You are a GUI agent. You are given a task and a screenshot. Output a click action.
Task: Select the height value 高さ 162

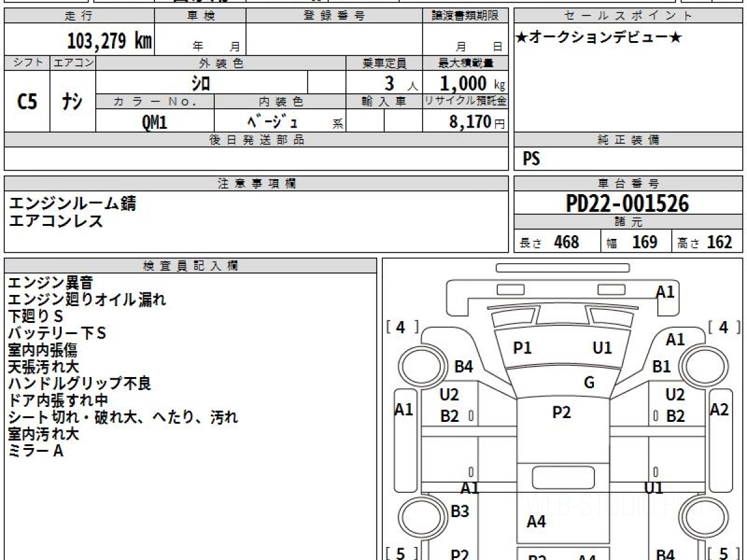tap(705, 242)
